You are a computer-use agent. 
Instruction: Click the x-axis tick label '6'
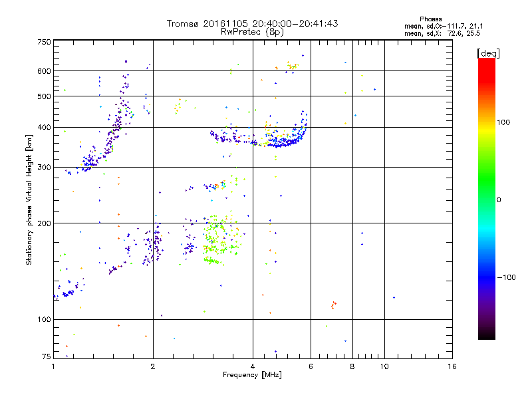[x=311, y=366]
